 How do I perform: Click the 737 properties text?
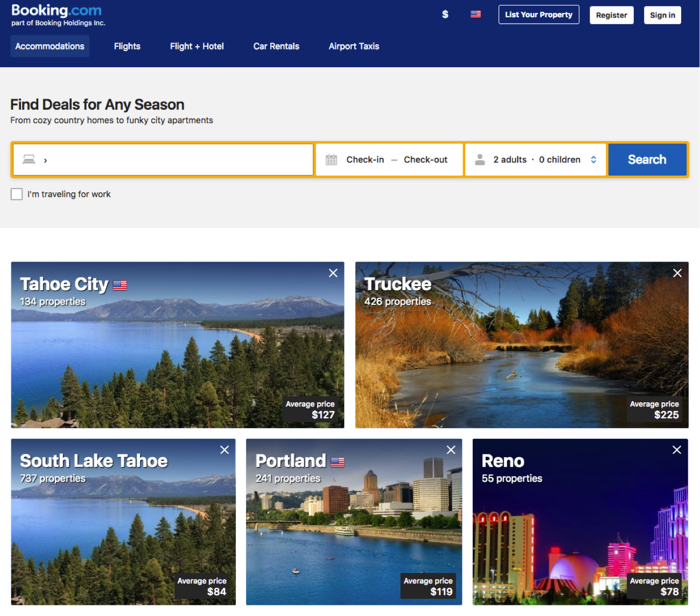pyautogui.click(x=53, y=478)
